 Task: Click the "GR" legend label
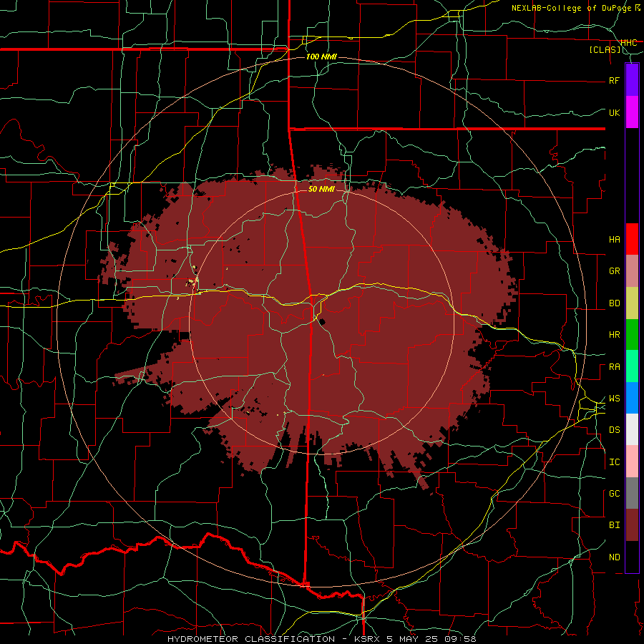(614, 271)
